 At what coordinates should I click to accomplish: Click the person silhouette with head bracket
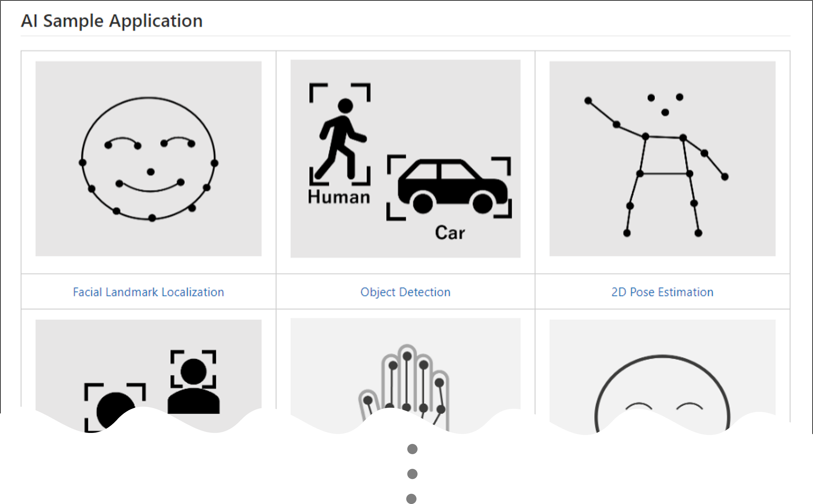(193, 382)
